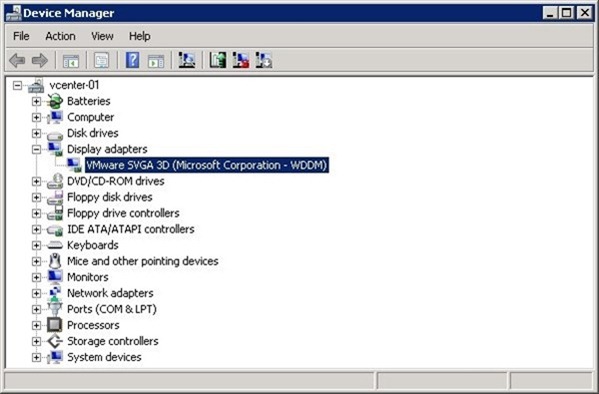Expand the Floppy drive controllers node
Screen dimensions: 599x394
(36, 213)
